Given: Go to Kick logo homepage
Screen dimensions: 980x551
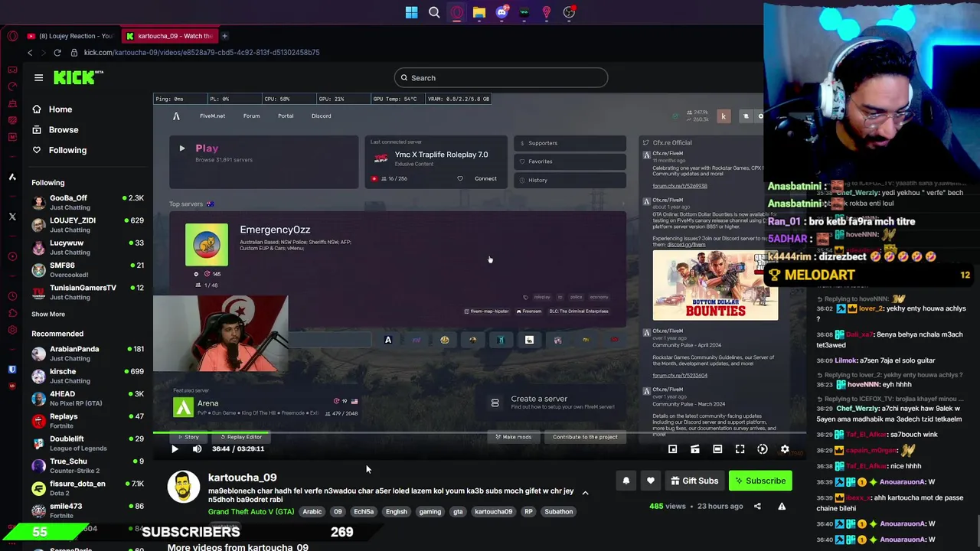Looking at the screenshot, I should (x=78, y=77).
